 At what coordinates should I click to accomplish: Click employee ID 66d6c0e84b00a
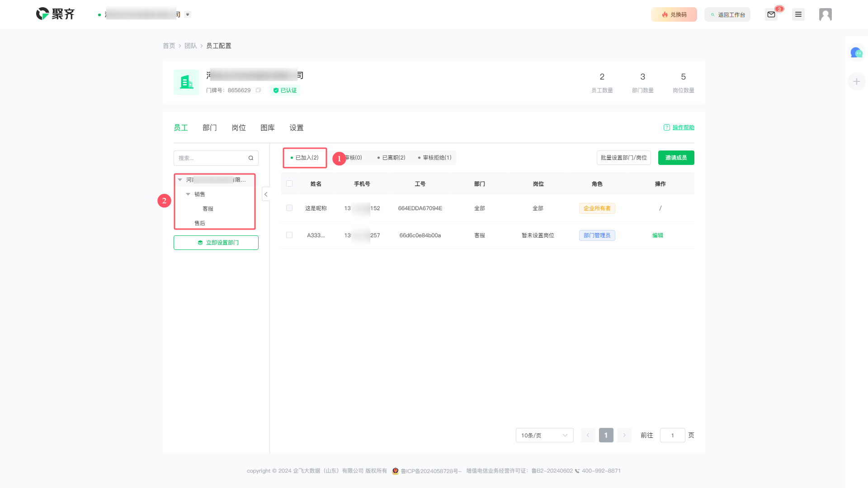point(420,235)
